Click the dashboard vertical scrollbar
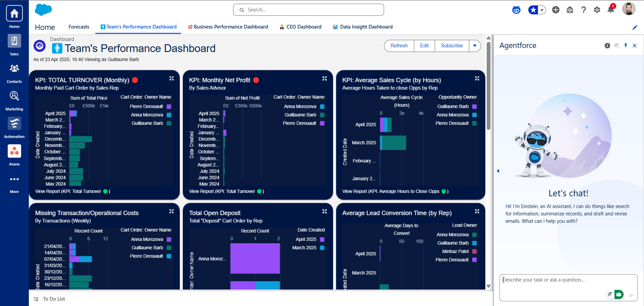644x306 pixels. tap(488, 86)
